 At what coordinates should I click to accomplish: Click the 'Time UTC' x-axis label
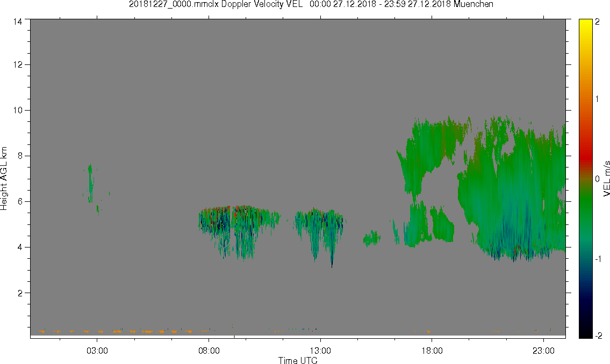coord(298,360)
